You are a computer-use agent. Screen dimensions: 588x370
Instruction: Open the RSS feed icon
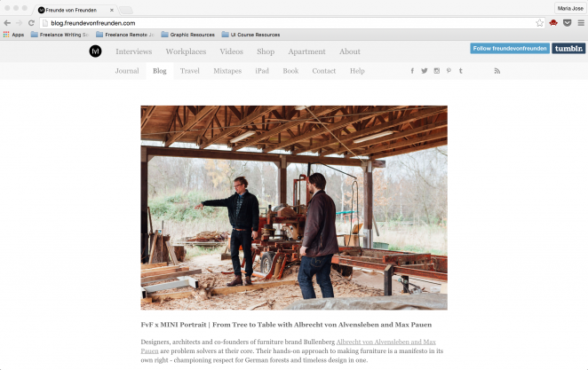[497, 71]
